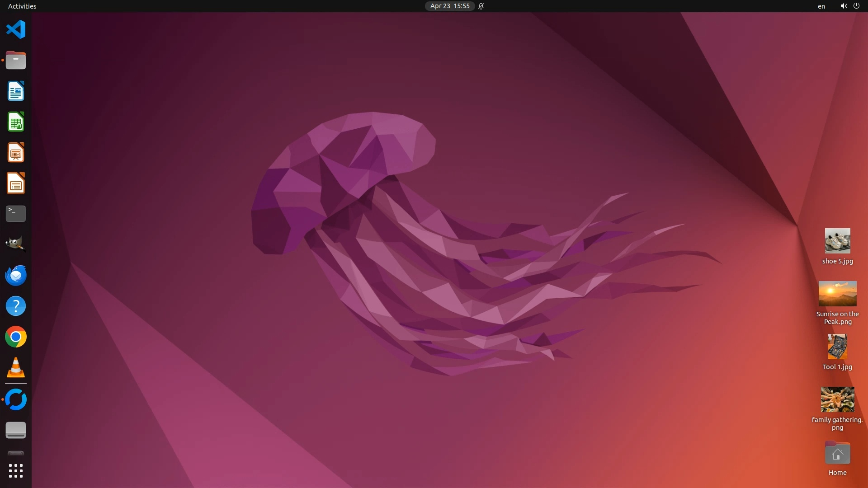The height and width of the screenshot is (488, 868).
Task: Launch LibreOffice Writer from dock
Action: tap(16, 91)
